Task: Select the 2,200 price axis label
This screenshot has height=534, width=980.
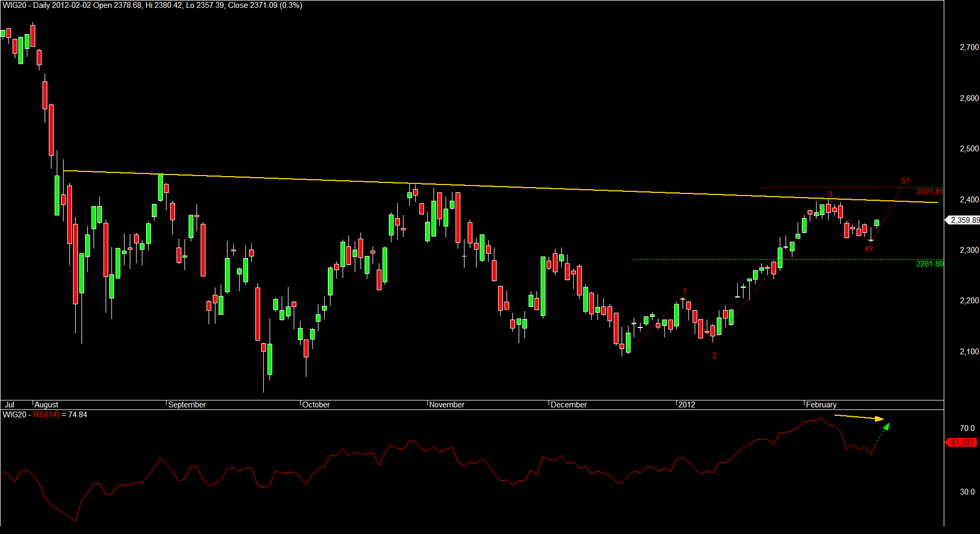Action: (969, 301)
